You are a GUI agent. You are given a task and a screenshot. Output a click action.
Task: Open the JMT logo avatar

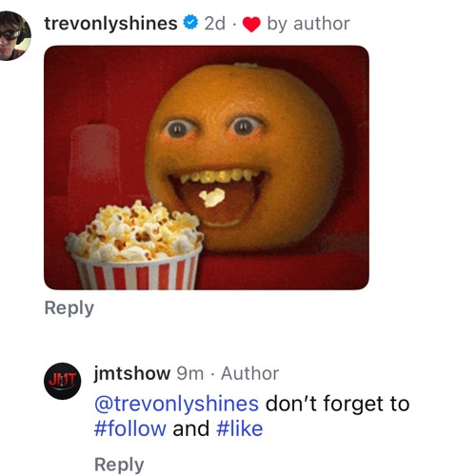(63, 381)
